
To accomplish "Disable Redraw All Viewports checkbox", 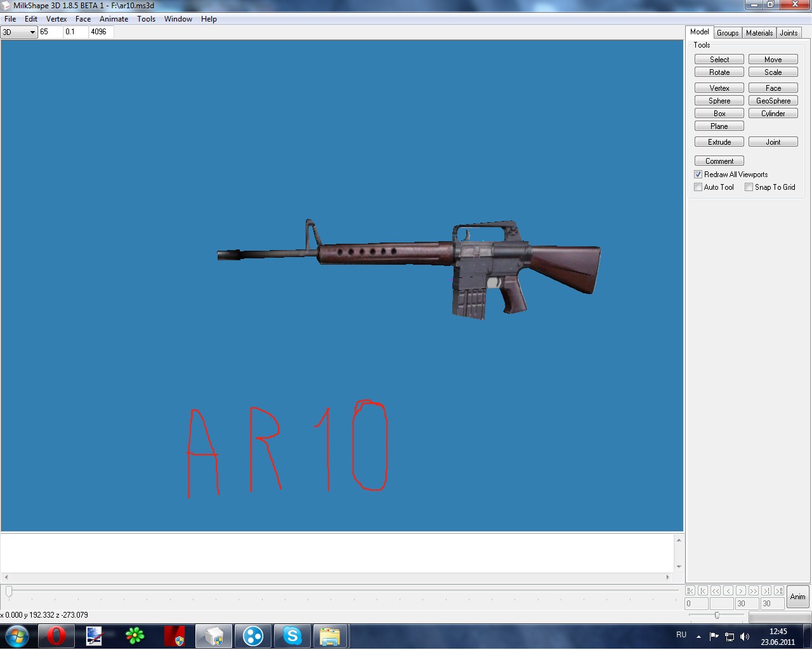I will [698, 175].
